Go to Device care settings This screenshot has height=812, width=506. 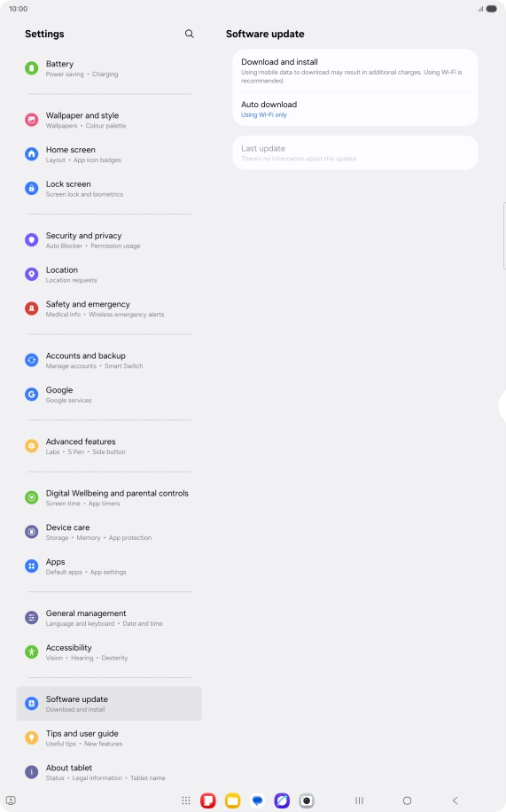pos(109,533)
